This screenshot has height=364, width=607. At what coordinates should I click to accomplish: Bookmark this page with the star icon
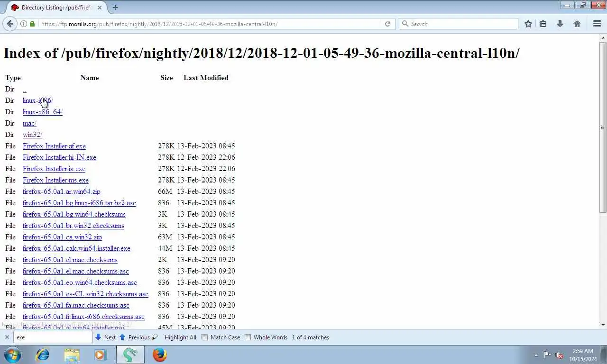(528, 24)
